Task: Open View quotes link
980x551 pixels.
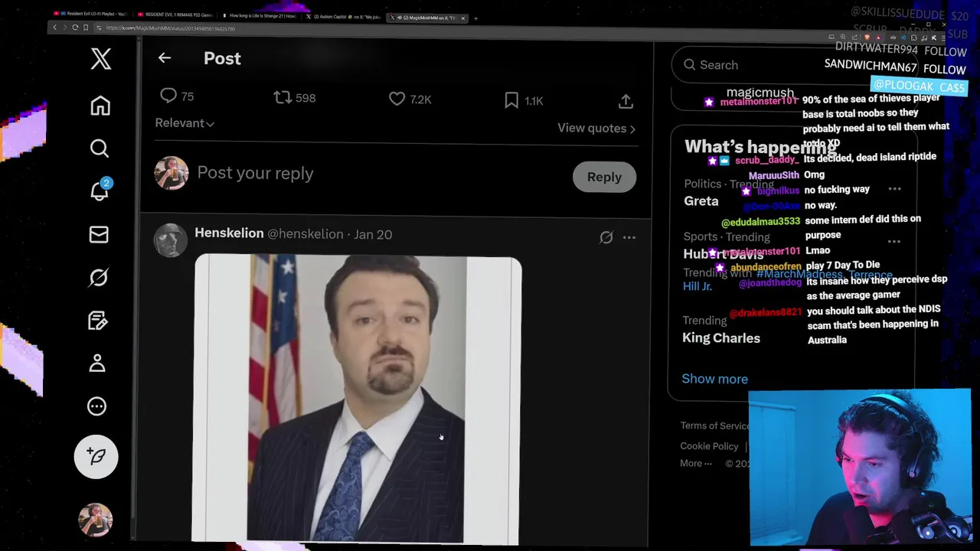Action: pyautogui.click(x=596, y=128)
